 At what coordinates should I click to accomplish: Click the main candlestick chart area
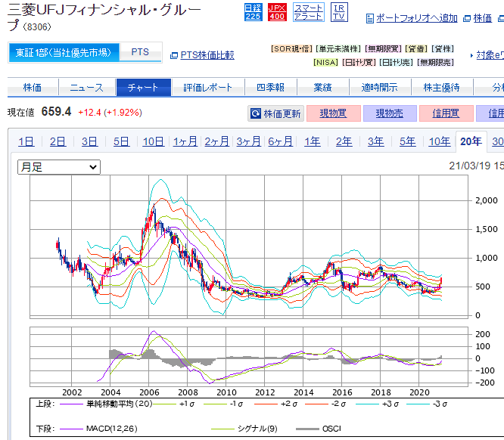[249, 246]
